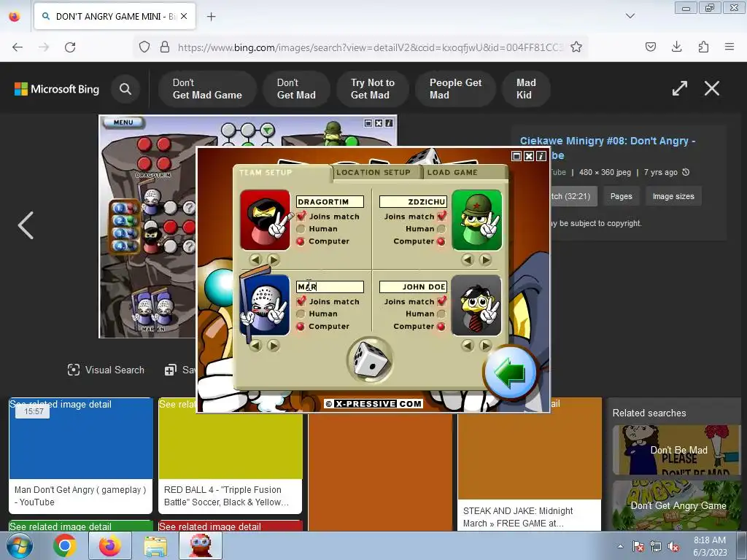Open File Explorer from taskbar
The height and width of the screenshot is (560, 747).
(155, 545)
